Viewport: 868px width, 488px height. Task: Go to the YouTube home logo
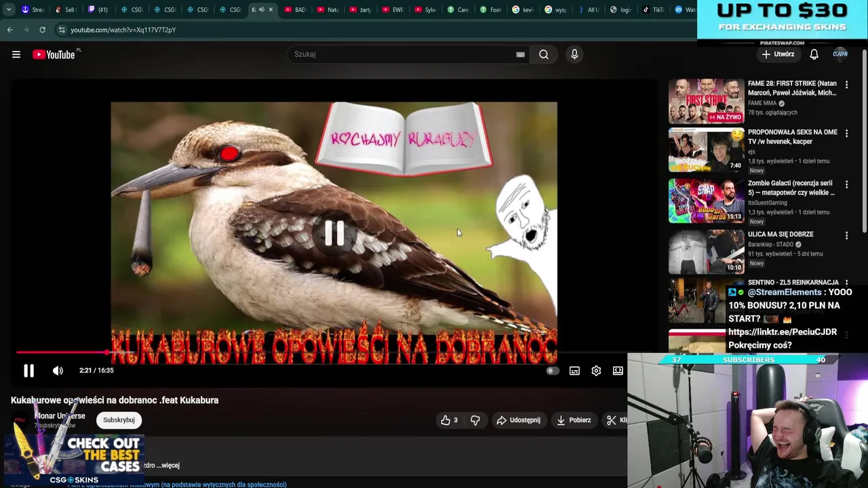[x=54, y=54]
